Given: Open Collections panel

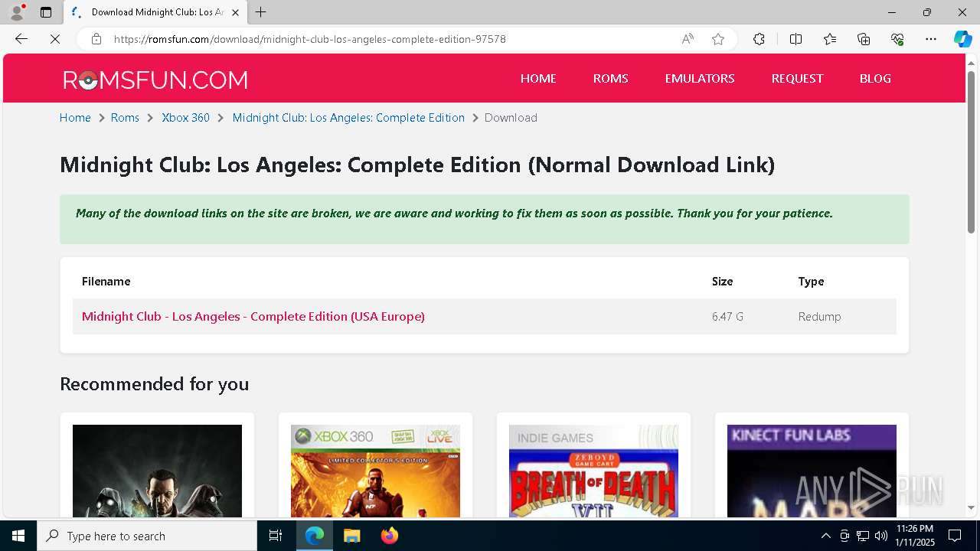Looking at the screenshot, I should click(864, 39).
